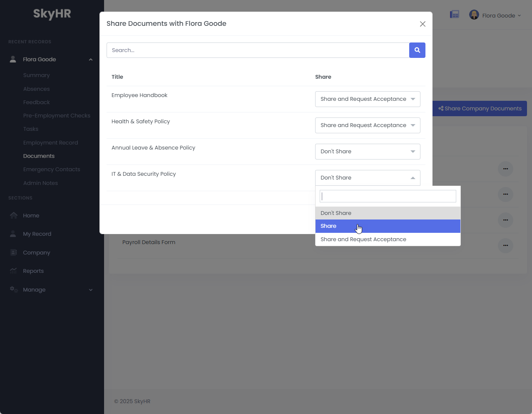Click the Company directory icon in sidebar

[14, 252]
